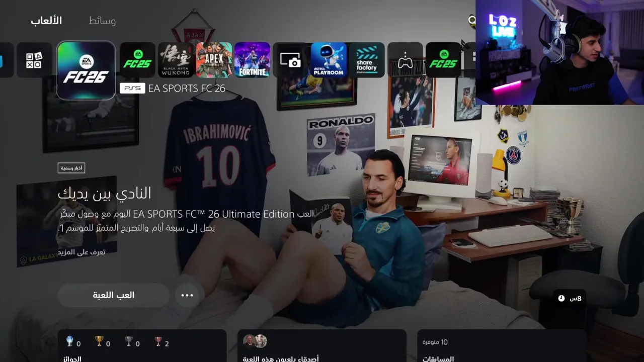Viewport: 644px width, 362px height.
Task: Click the clock icon beside 8س
Action: [561, 298]
